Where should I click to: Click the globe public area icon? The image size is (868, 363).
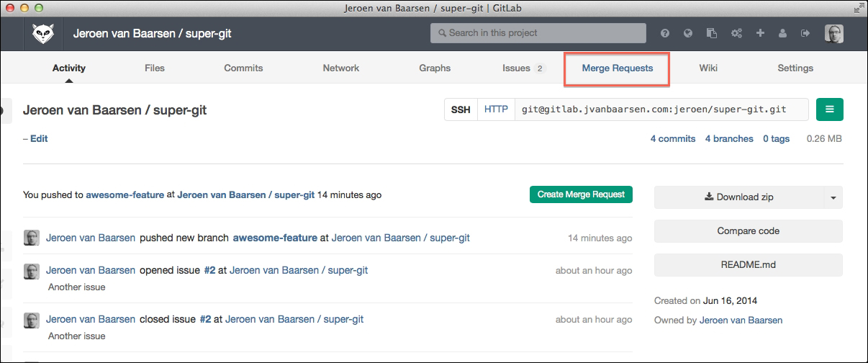[x=688, y=33]
